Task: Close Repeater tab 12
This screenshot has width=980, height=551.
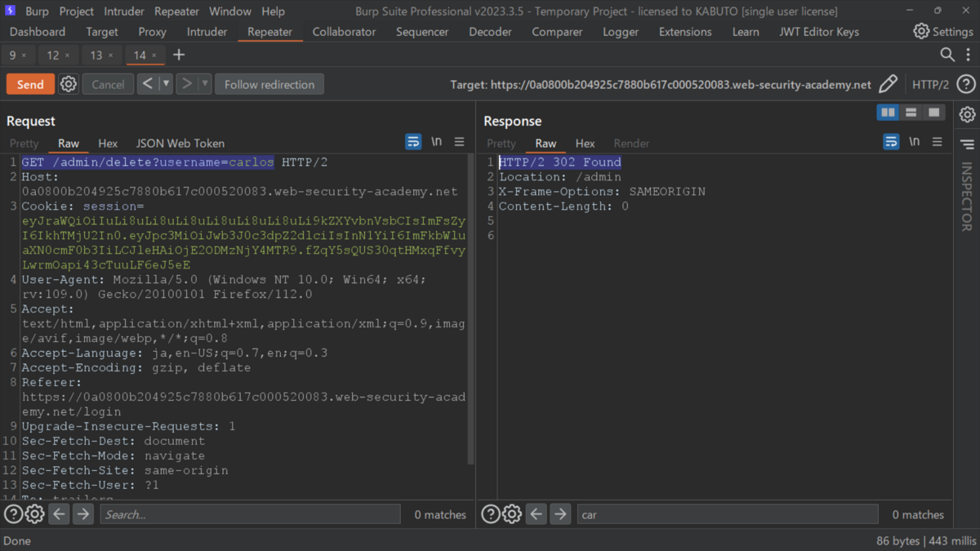Action: pos(67,56)
